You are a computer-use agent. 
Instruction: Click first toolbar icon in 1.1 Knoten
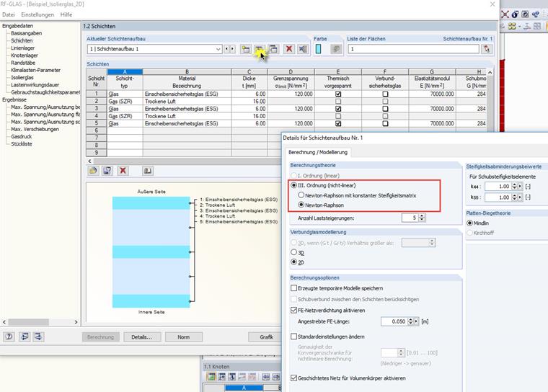[x=211, y=377]
